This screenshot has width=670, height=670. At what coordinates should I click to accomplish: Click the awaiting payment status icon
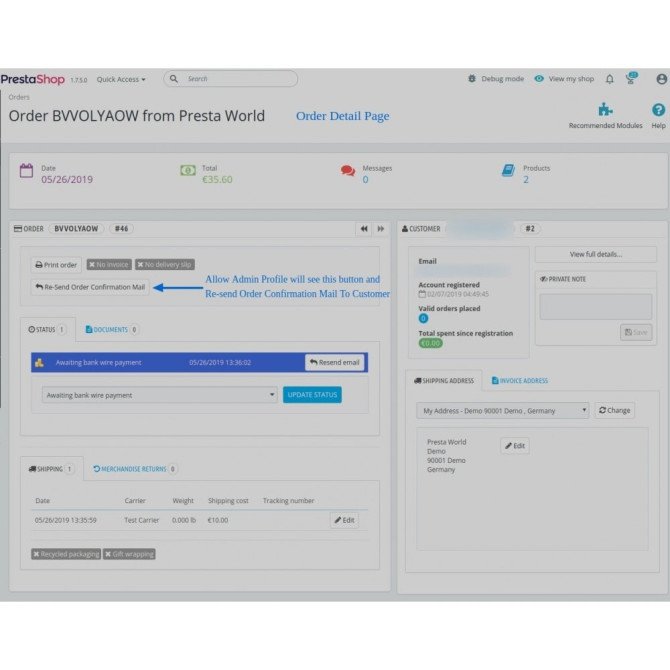pyautogui.click(x=39, y=363)
